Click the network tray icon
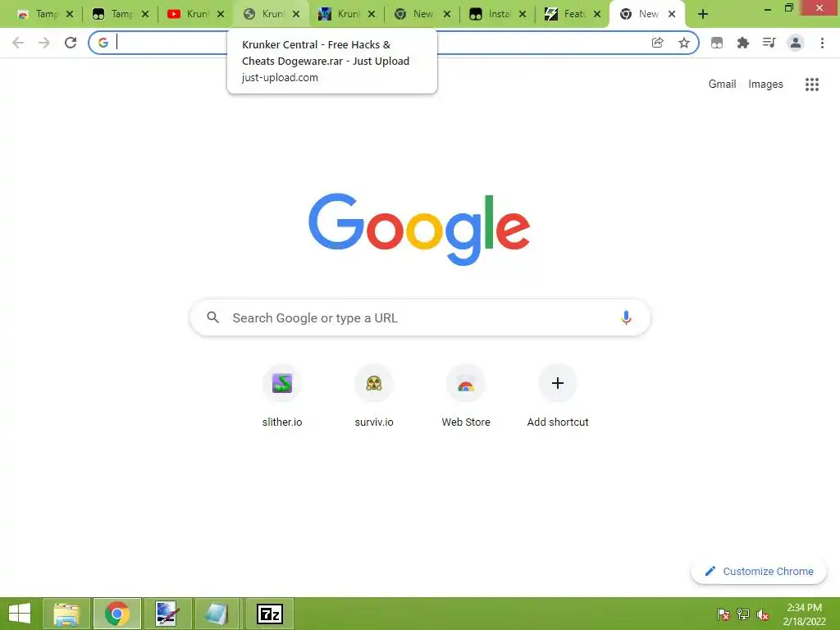This screenshot has width=840, height=630. click(x=743, y=614)
